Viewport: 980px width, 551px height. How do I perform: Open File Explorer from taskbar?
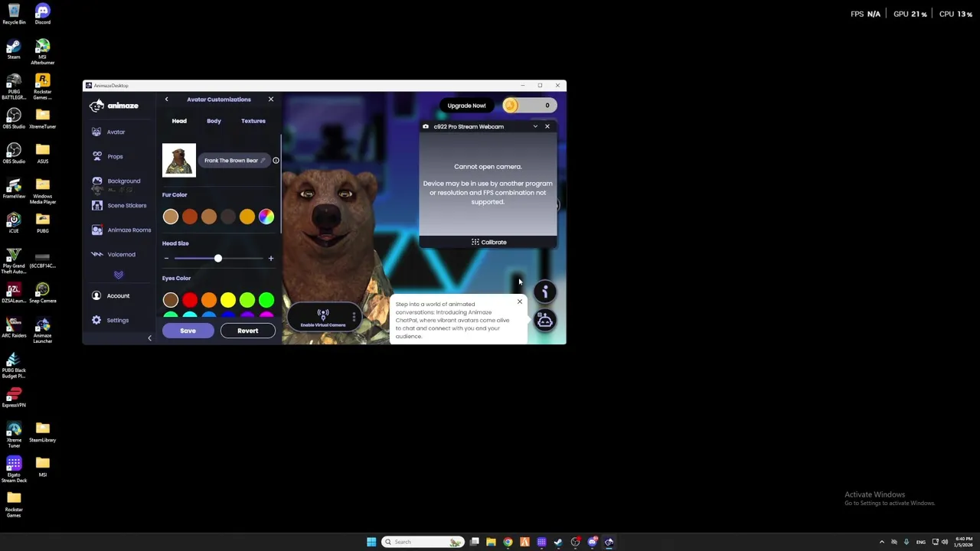point(491,542)
